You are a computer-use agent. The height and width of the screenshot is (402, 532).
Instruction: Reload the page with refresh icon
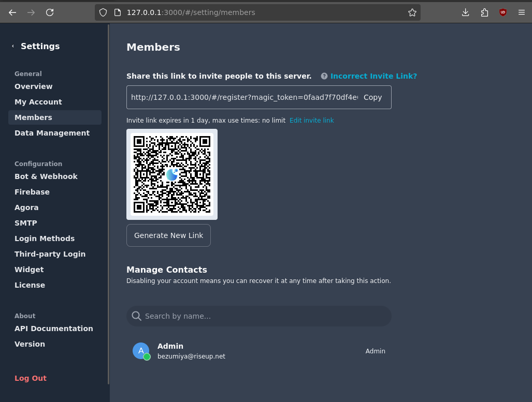50,12
